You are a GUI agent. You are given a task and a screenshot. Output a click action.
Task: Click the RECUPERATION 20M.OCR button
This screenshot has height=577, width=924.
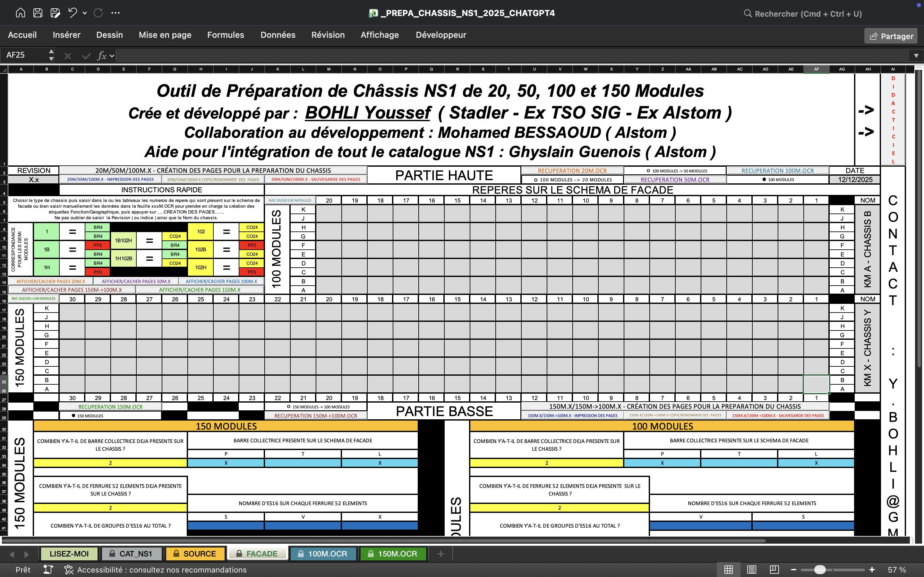click(x=572, y=171)
